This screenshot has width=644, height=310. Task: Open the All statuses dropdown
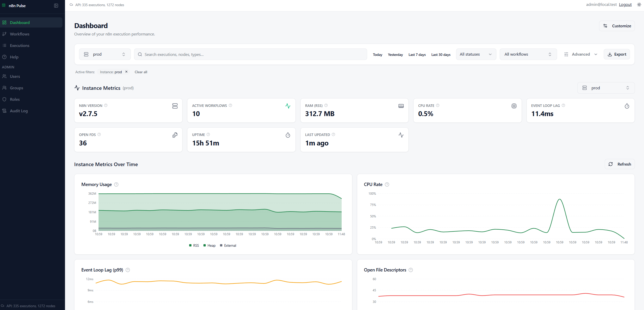click(476, 54)
